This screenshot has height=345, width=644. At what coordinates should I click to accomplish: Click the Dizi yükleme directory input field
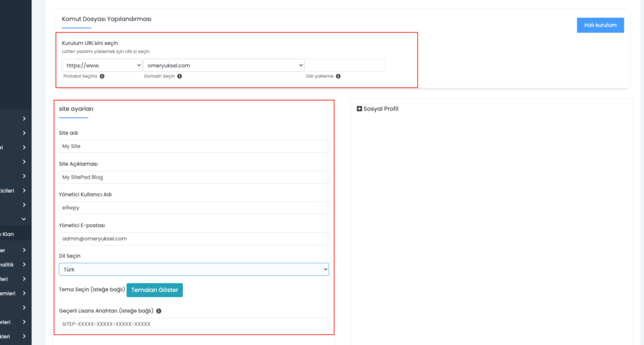[x=345, y=65]
